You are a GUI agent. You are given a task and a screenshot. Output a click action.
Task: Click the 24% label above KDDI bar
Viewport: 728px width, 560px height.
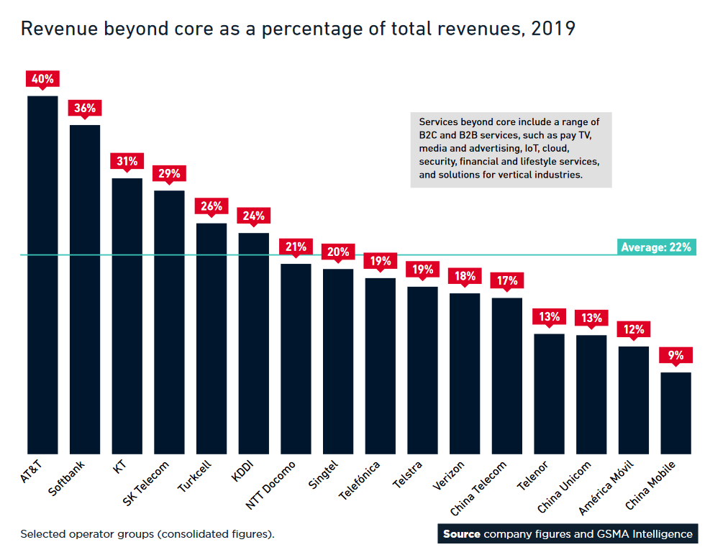coord(254,216)
